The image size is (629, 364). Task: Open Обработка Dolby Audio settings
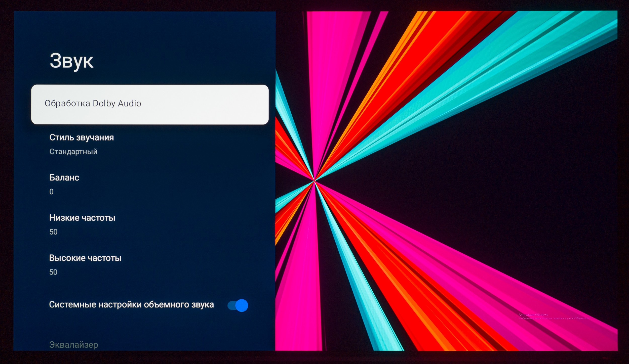[x=93, y=103]
